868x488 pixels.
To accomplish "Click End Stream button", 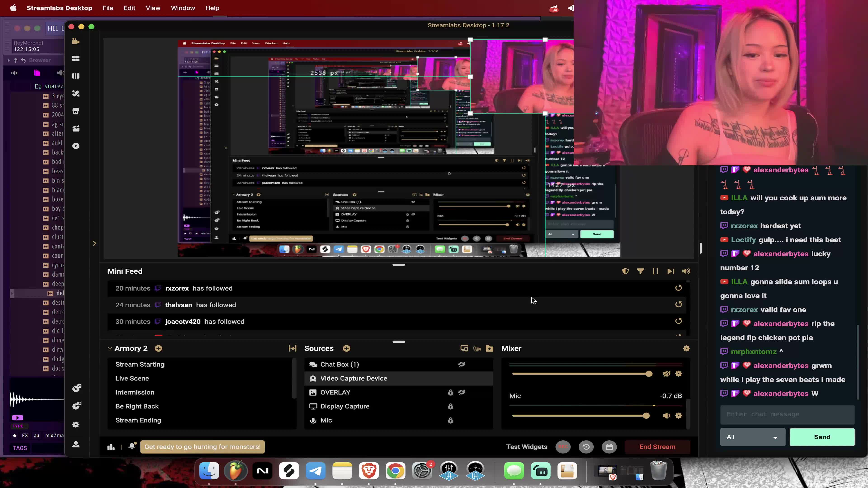I will [657, 447].
